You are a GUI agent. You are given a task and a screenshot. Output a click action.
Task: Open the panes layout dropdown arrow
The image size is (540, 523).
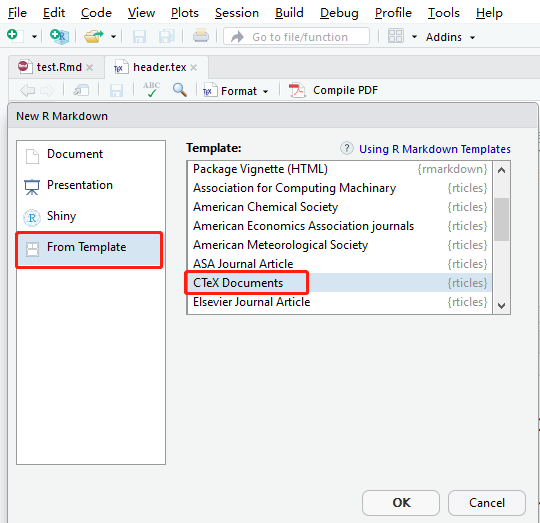(x=414, y=36)
